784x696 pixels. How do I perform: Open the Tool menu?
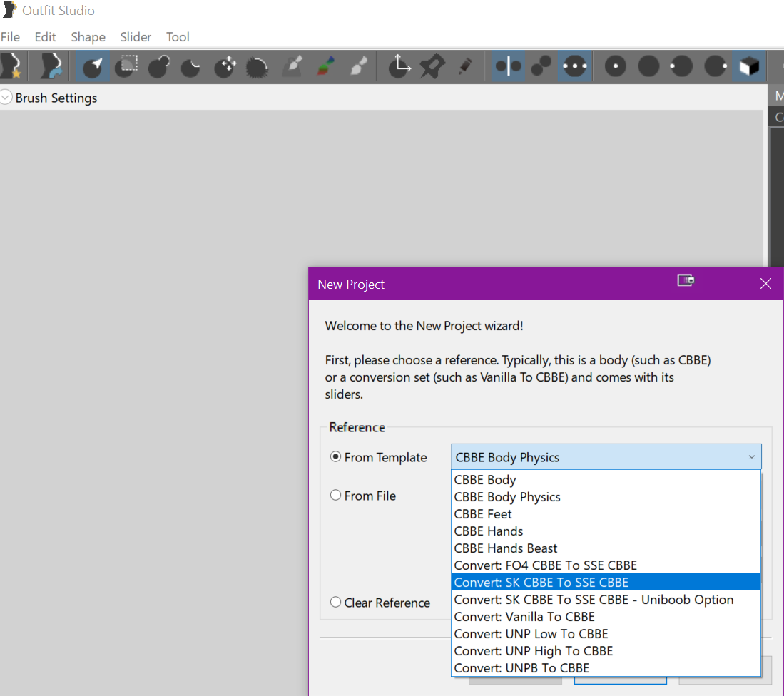(178, 37)
